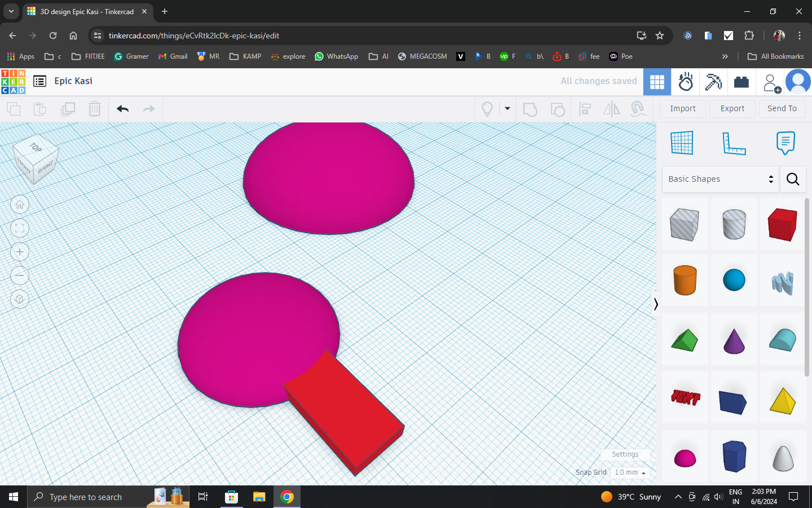This screenshot has height=508, width=812.
Task: Click the Redo arrow
Action: pyautogui.click(x=149, y=109)
